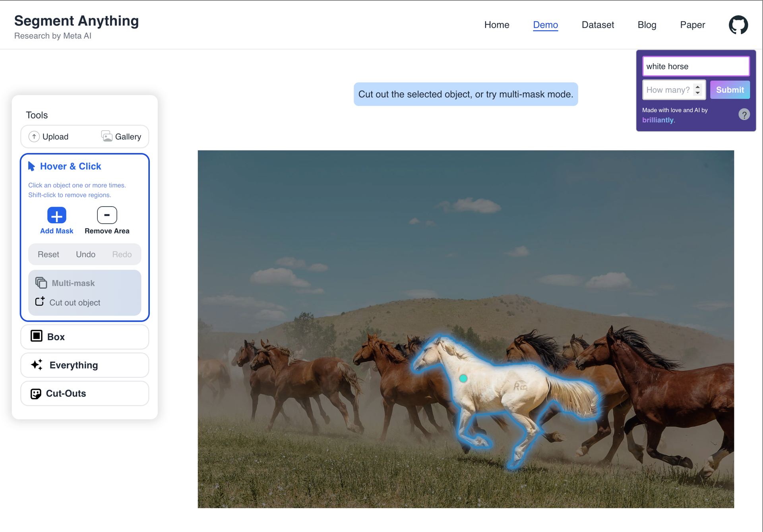Click the Segment Anything title
The image size is (763, 532).
coord(77,21)
